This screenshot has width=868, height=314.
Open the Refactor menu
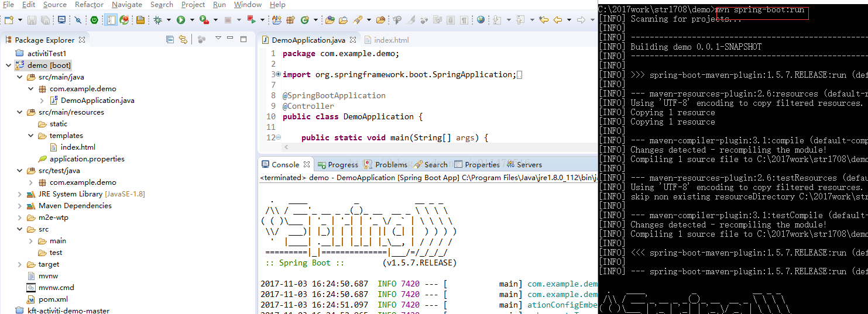pos(89,5)
